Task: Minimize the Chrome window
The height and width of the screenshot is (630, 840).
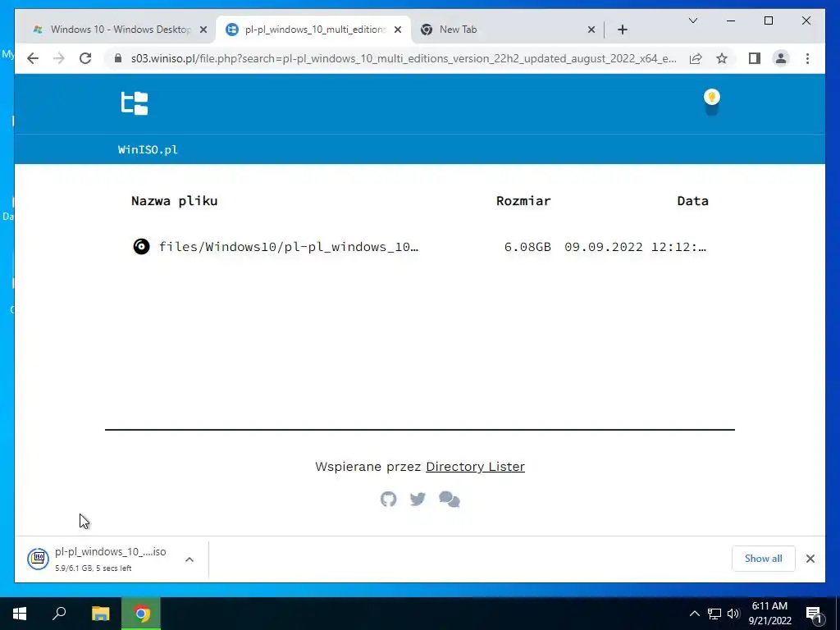Action: [731, 21]
